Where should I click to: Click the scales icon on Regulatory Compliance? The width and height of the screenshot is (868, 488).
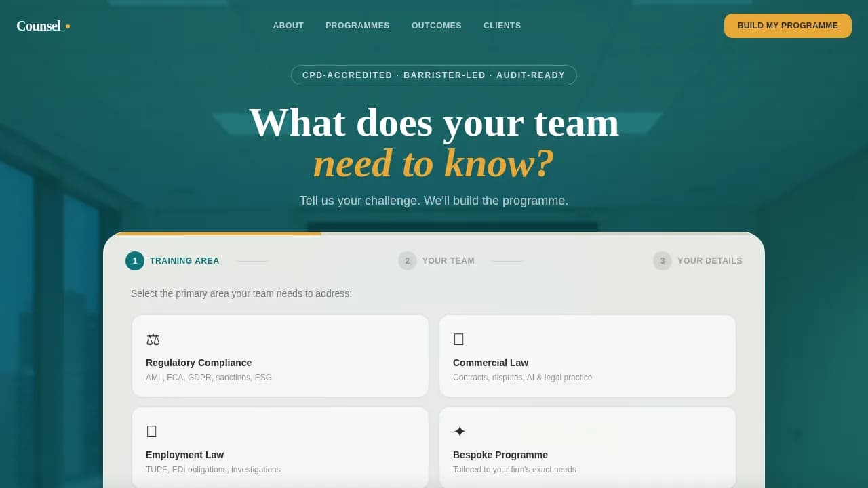[153, 339]
